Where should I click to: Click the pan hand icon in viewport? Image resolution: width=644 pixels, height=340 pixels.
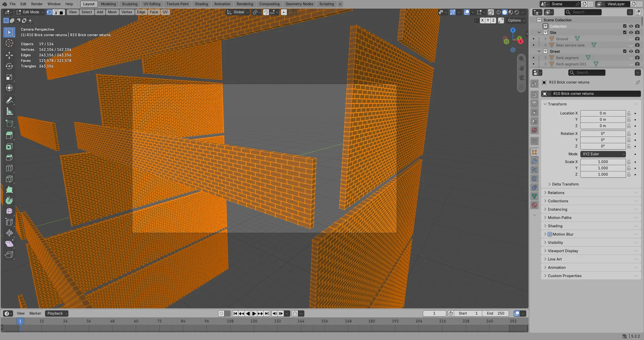521,68
